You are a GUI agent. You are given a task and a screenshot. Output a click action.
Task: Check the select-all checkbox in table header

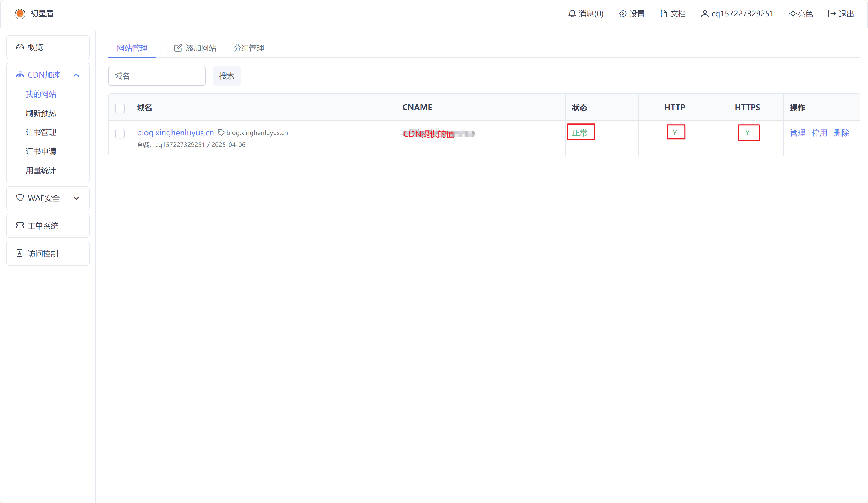pyautogui.click(x=119, y=108)
